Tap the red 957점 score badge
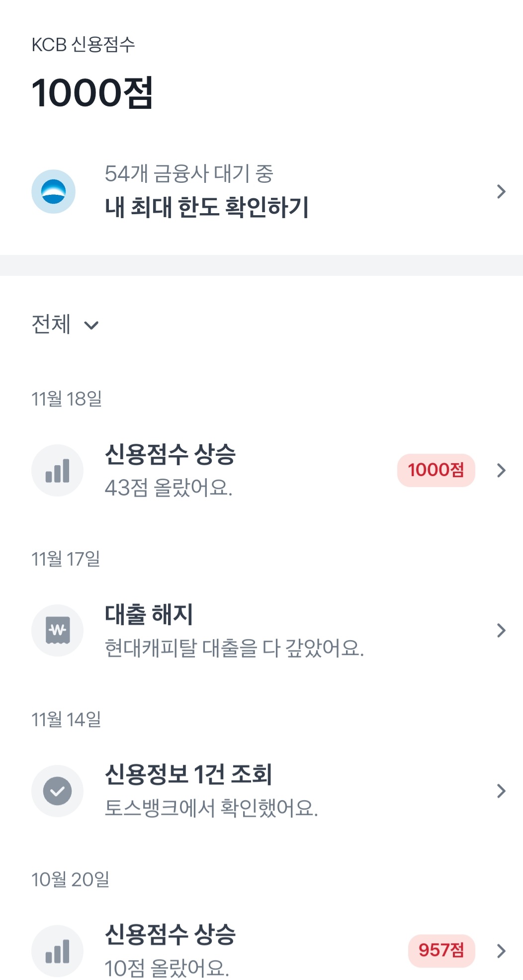The width and height of the screenshot is (523, 980). pyautogui.click(x=441, y=950)
